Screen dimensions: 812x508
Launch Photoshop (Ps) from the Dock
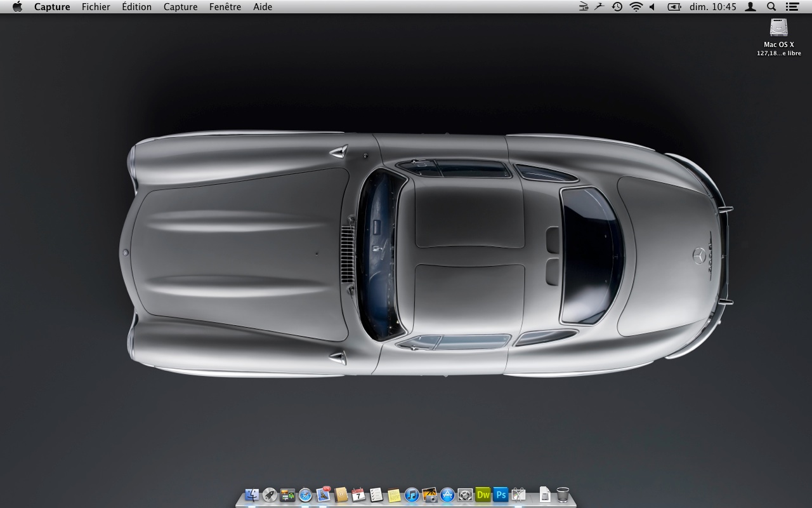(x=501, y=495)
